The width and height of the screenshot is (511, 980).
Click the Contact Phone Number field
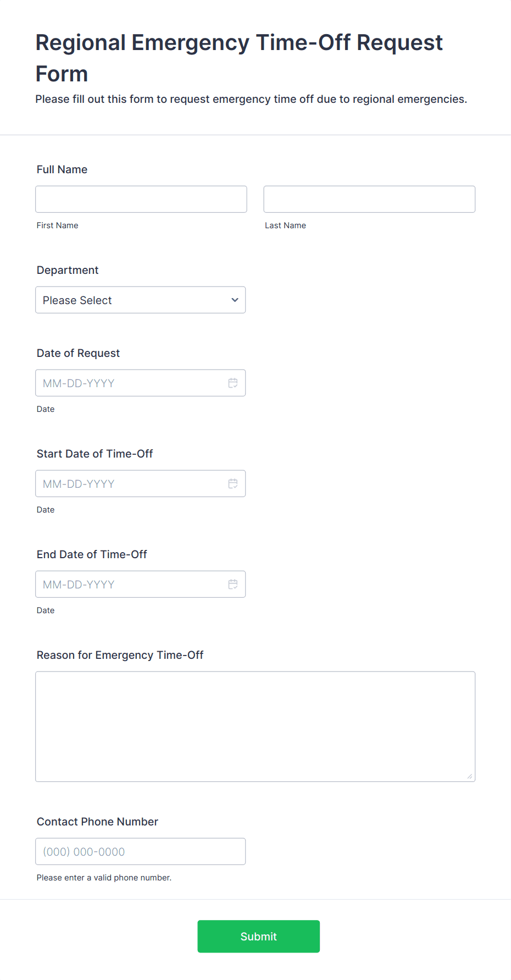(x=140, y=851)
